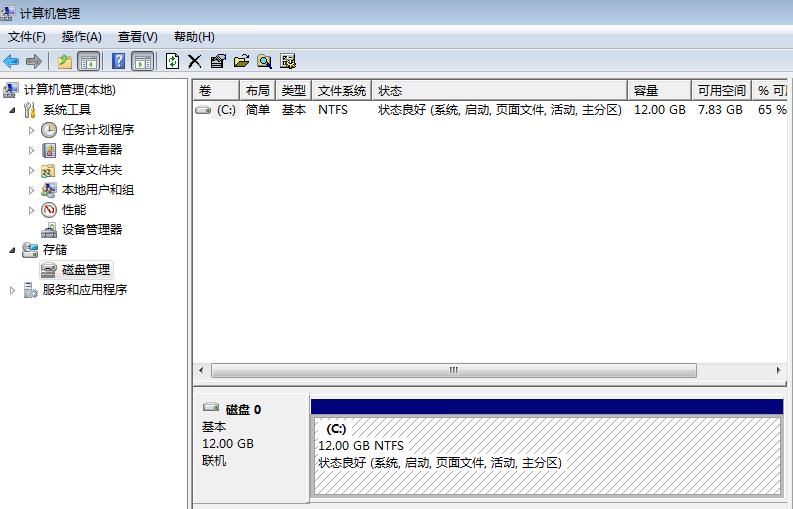Sort by the 类型 column header
Screen dimensions: 793x509
pos(293,91)
